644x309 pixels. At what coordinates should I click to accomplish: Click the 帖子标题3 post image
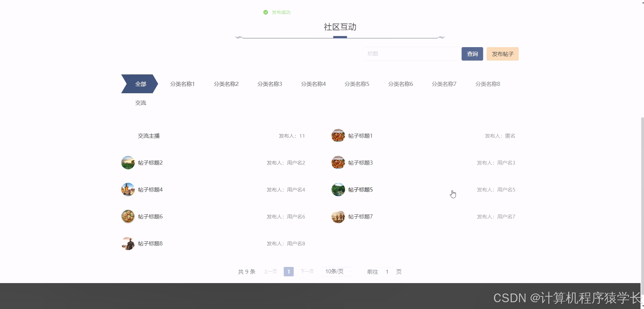pos(338,162)
